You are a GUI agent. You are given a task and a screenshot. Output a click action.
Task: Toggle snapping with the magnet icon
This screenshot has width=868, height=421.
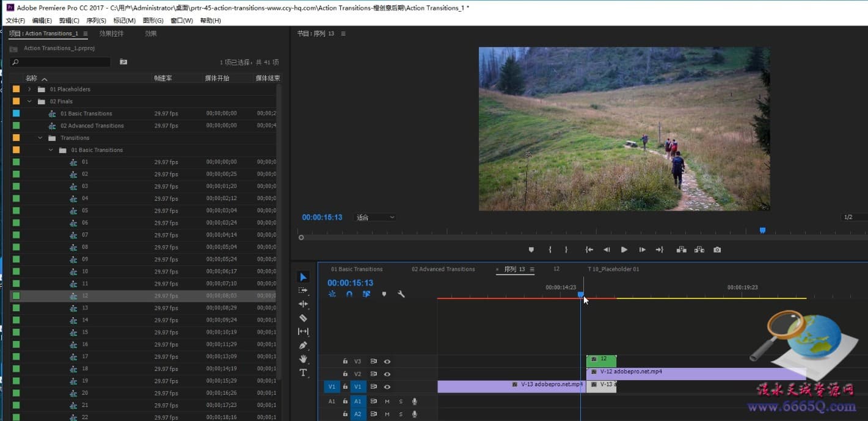349,294
